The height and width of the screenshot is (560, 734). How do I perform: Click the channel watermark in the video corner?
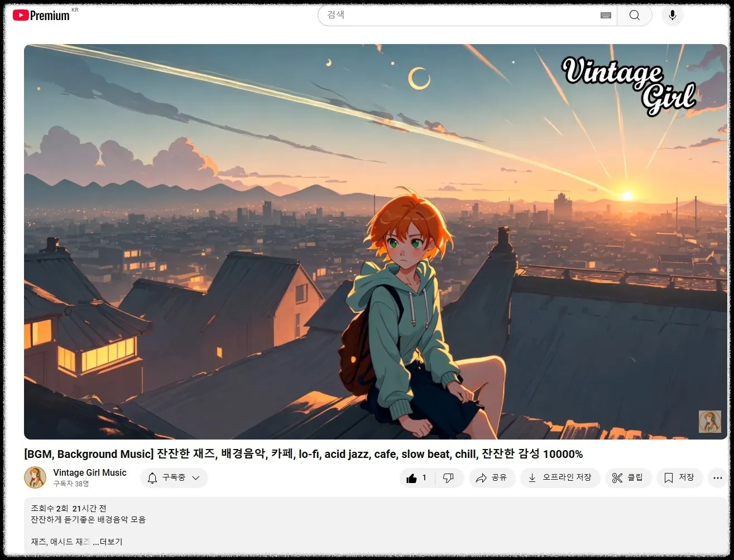[x=709, y=422]
